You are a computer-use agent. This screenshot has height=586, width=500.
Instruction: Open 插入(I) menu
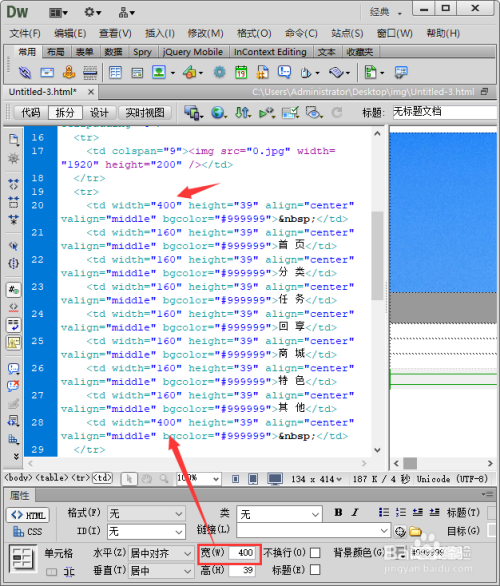[160, 33]
